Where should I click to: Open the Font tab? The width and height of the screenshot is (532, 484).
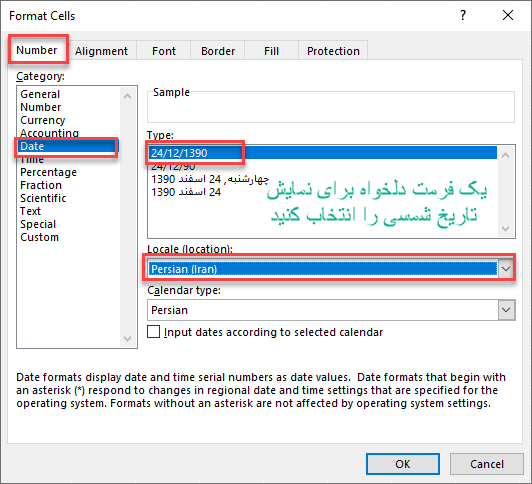(164, 51)
